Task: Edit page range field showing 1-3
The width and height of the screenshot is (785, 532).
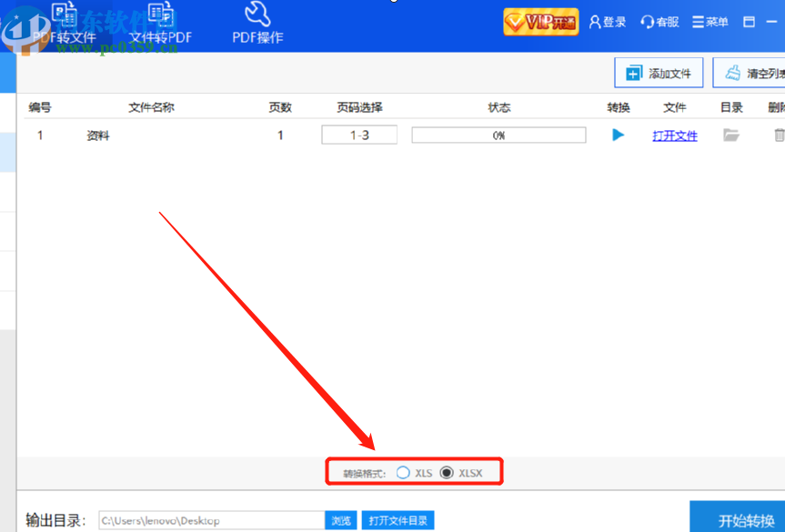Action: tap(358, 135)
